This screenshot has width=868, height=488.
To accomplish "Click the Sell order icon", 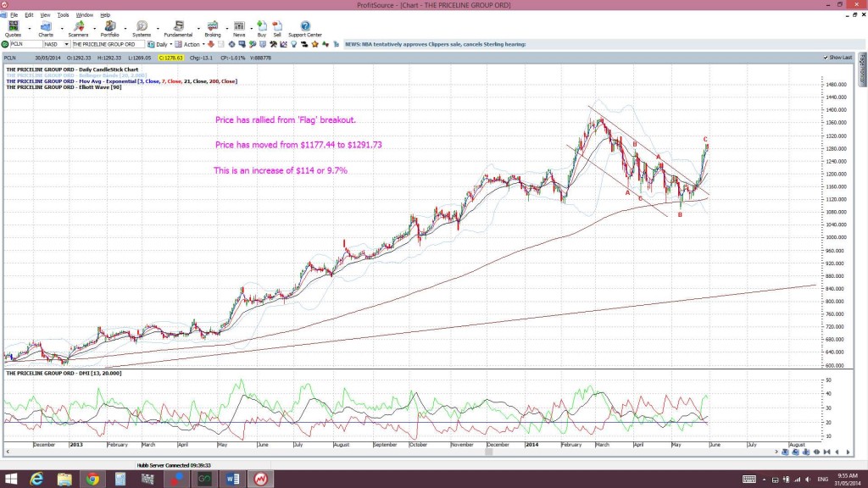I will coord(277,29).
